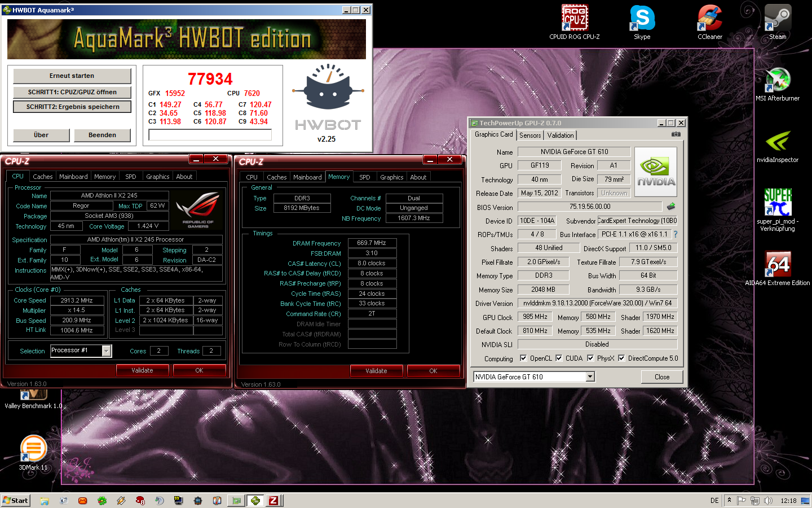The width and height of the screenshot is (812, 508).
Task: Launch Steam desktop shortcut
Action: coord(778,22)
